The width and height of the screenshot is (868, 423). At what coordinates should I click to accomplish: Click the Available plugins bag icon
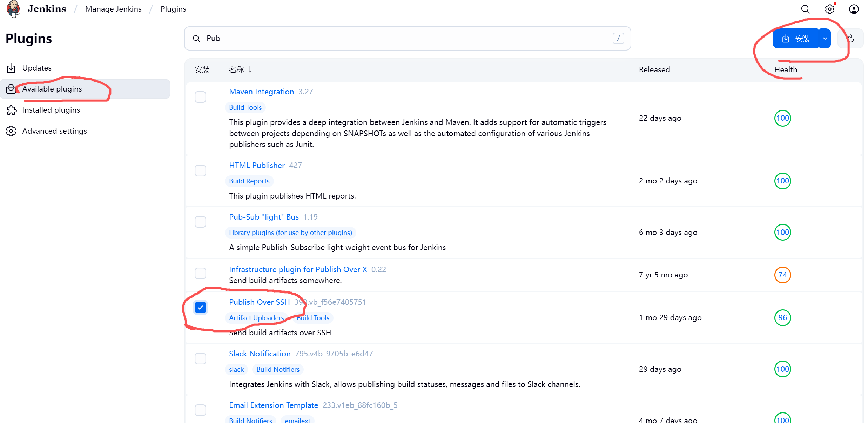tap(11, 89)
